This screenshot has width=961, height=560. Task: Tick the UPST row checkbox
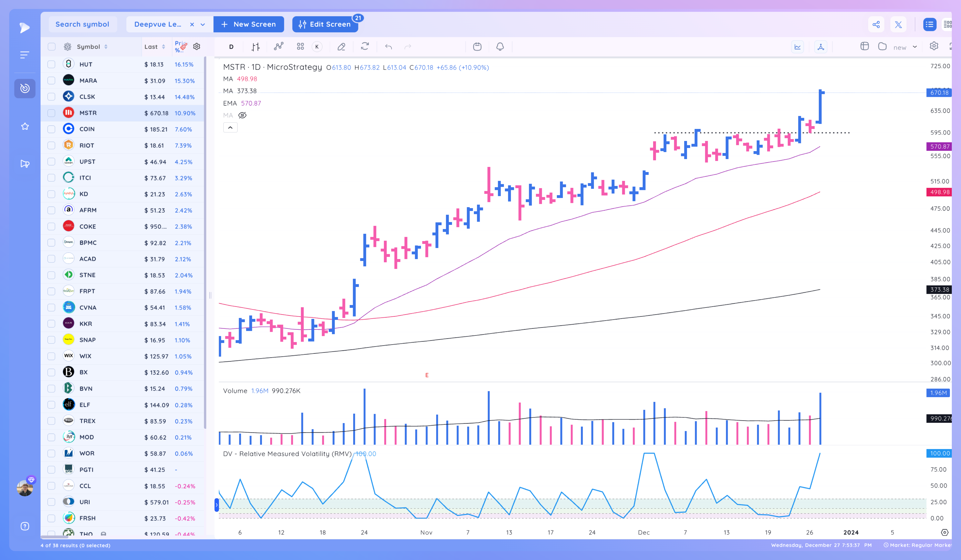(51, 162)
